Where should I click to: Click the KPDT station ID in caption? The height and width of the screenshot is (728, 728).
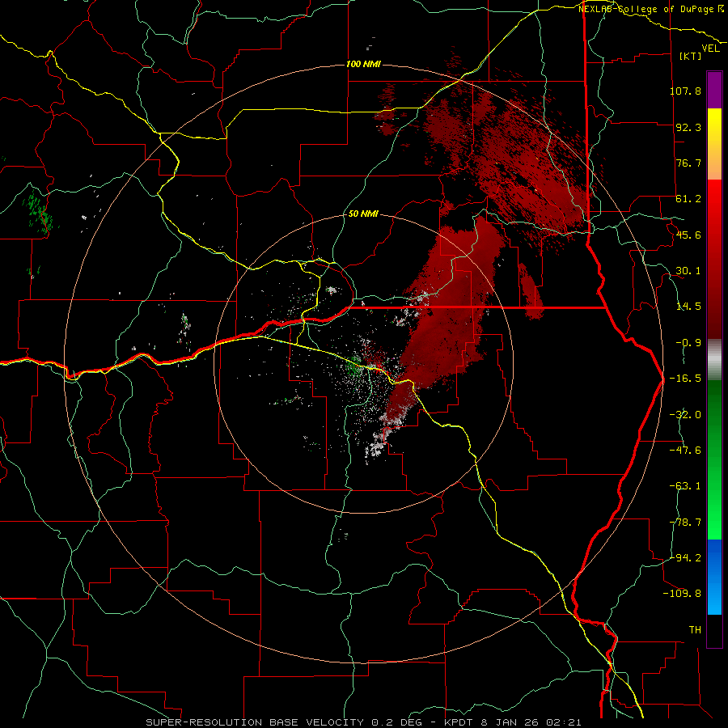457,722
